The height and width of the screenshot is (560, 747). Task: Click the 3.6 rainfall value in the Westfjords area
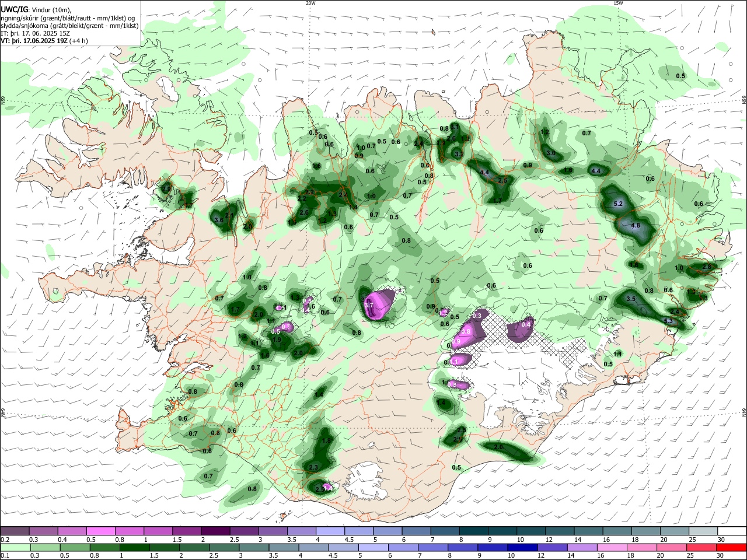click(219, 220)
